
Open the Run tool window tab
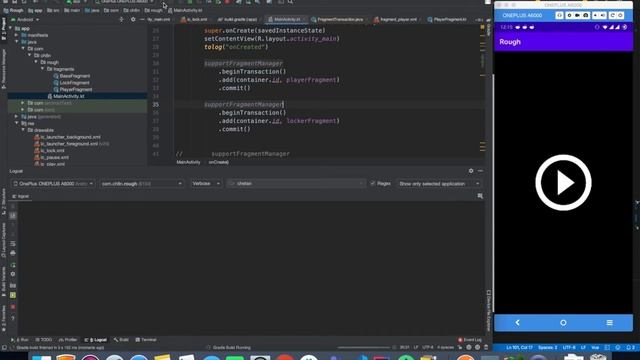click(20, 340)
